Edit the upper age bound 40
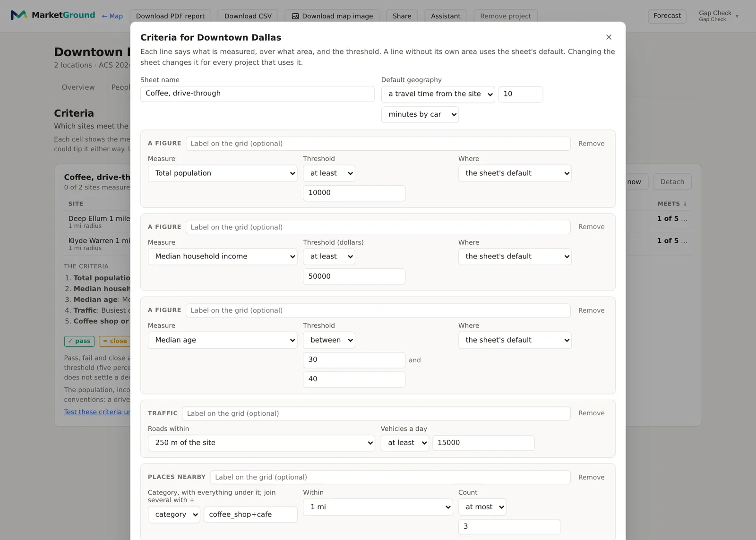 click(x=354, y=379)
